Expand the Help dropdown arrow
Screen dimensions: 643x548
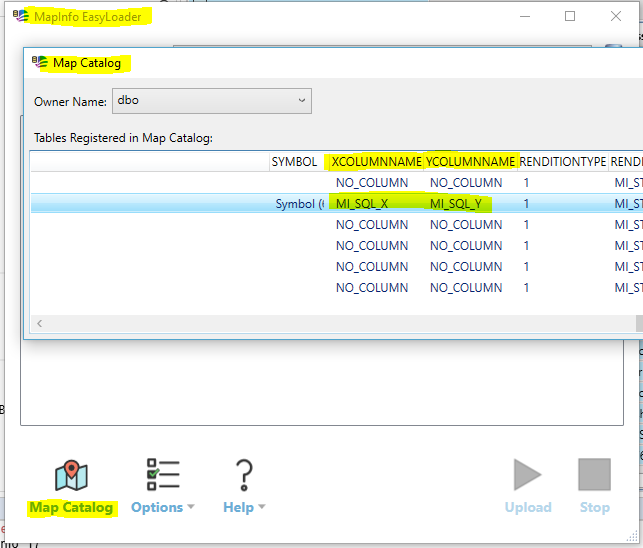tap(262, 508)
